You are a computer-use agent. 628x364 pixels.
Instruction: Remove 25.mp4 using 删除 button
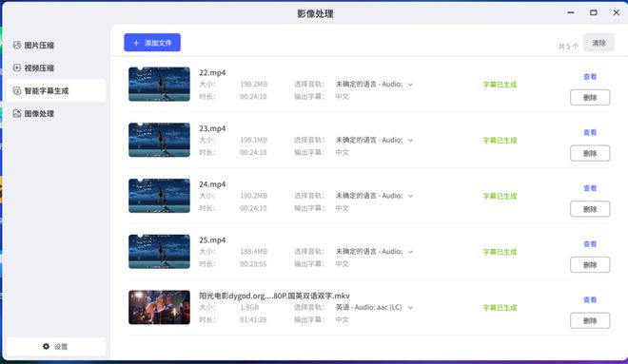(590, 265)
